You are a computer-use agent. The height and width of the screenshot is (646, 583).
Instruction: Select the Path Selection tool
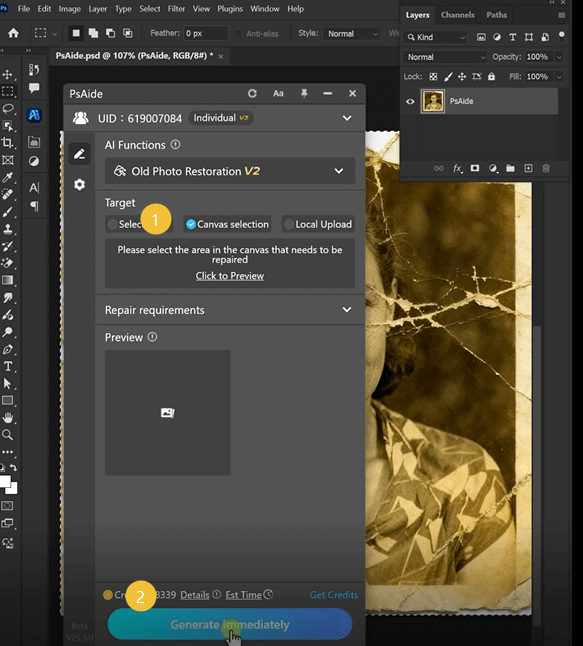tap(7, 384)
